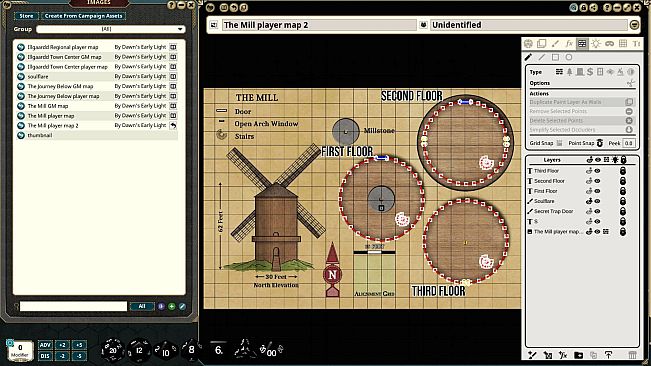651x366 pixels.
Task: Select the line-of-sight occluder toolbar tab
Action: tap(582, 44)
